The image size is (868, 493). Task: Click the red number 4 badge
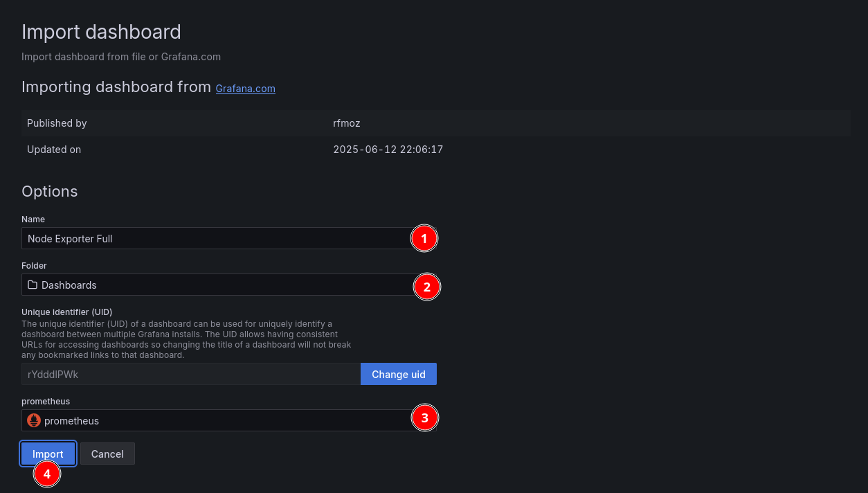[x=47, y=474]
